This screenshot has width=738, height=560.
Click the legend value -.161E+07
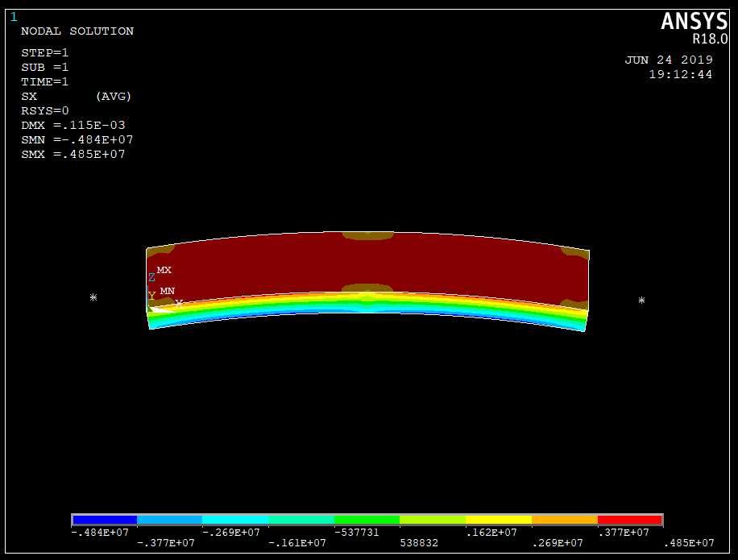tap(297, 543)
